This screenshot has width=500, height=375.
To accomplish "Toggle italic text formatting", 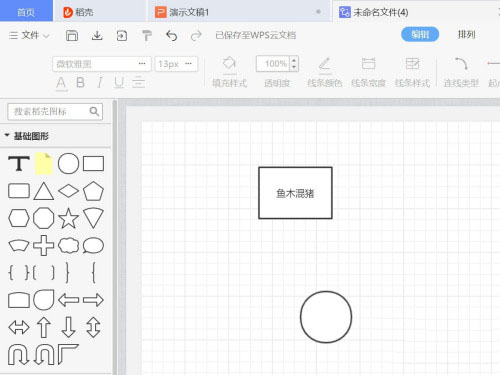I will pos(100,82).
